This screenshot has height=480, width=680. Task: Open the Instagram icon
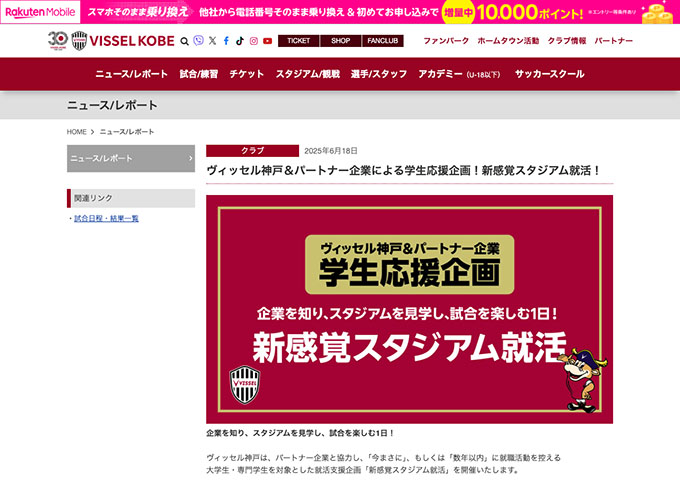pyautogui.click(x=254, y=41)
